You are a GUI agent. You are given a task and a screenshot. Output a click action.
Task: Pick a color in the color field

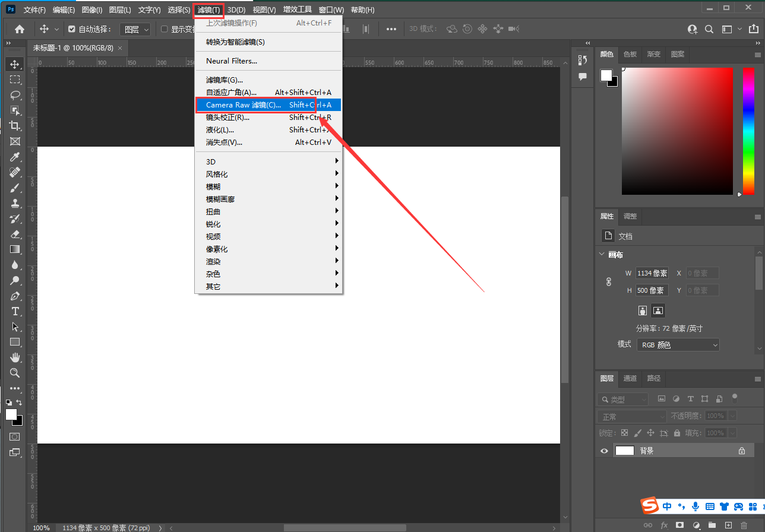(677, 131)
